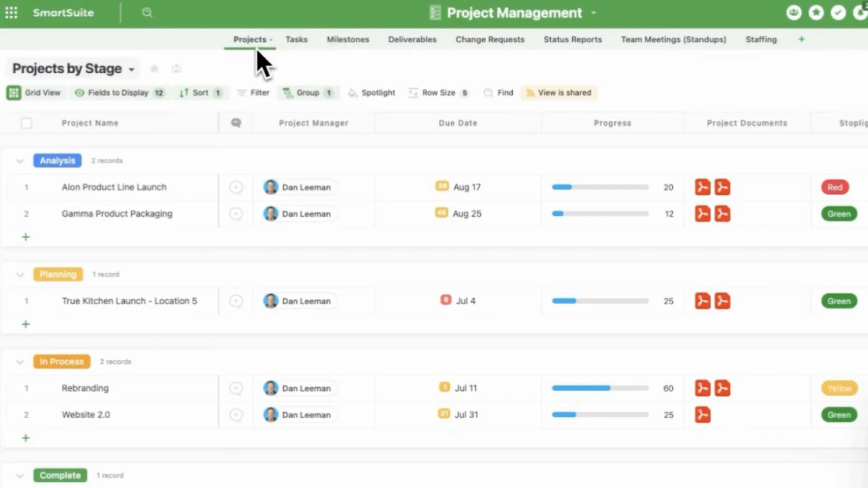Switch to the Change Requests tab

(x=490, y=39)
